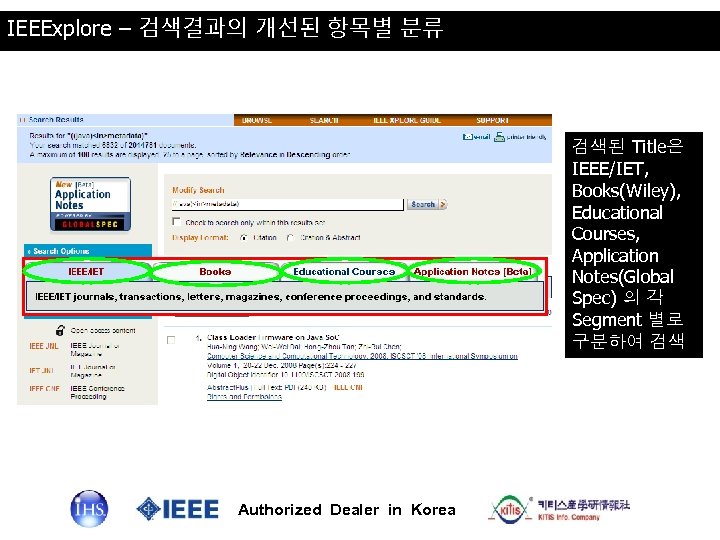Image resolution: width=720 pixels, height=540 pixels.
Task: Open the Rights and Permissions link
Action: pyautogui.click(x=244, y=397)
